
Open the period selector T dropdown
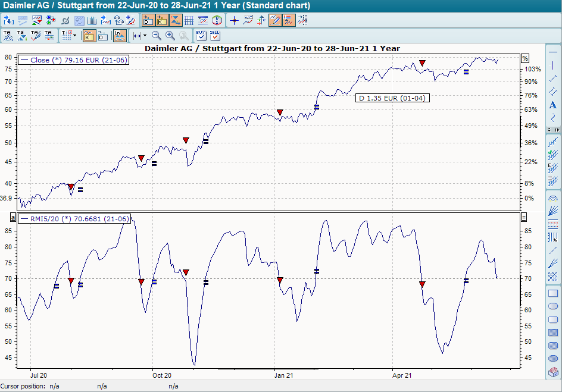coord(73,35)
